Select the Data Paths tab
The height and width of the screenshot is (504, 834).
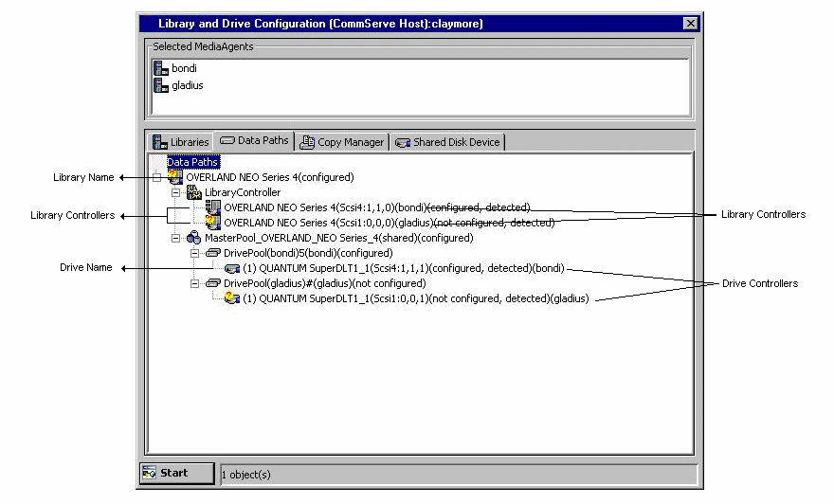254,141
